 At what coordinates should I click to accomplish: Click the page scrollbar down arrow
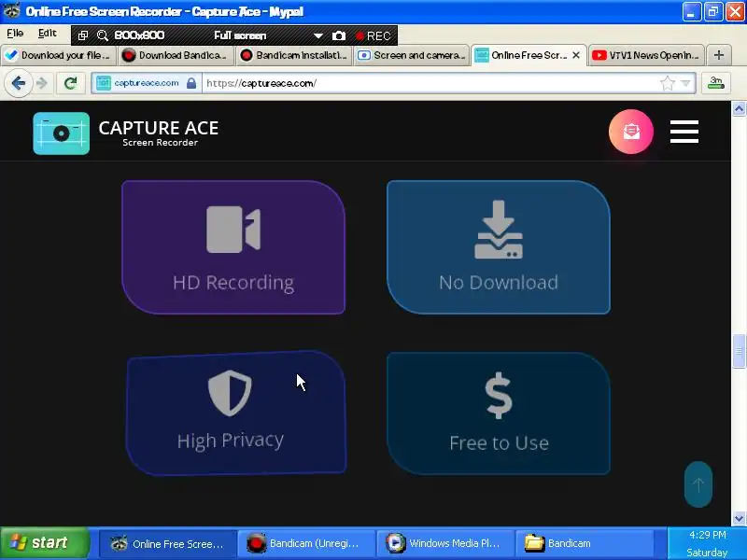(x=739, y=518)
